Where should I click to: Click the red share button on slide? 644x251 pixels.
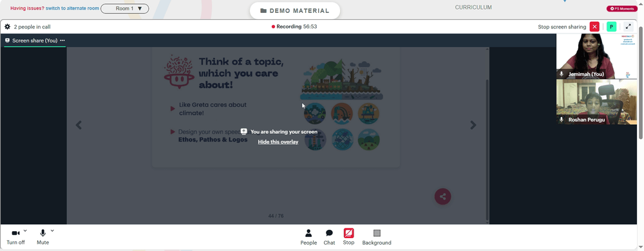click(443, 196)
